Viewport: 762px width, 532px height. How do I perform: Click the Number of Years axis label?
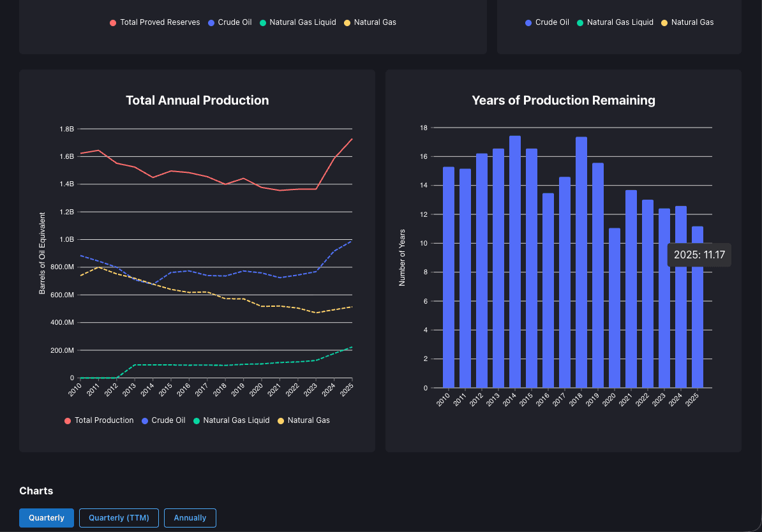402,258
